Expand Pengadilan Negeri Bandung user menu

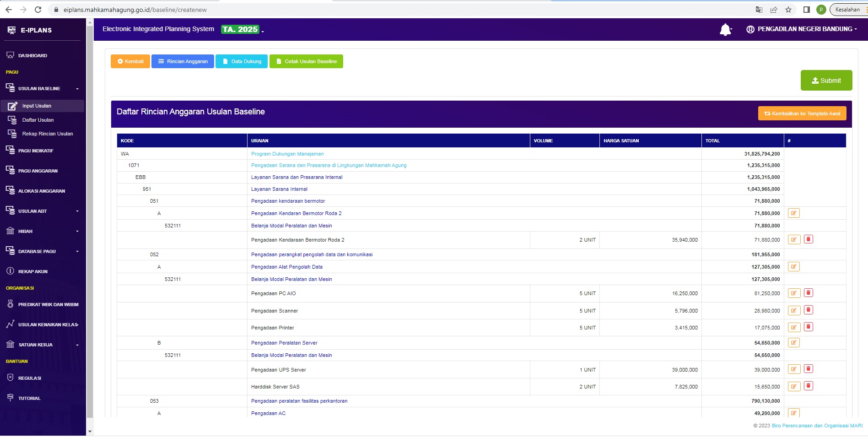802,29
